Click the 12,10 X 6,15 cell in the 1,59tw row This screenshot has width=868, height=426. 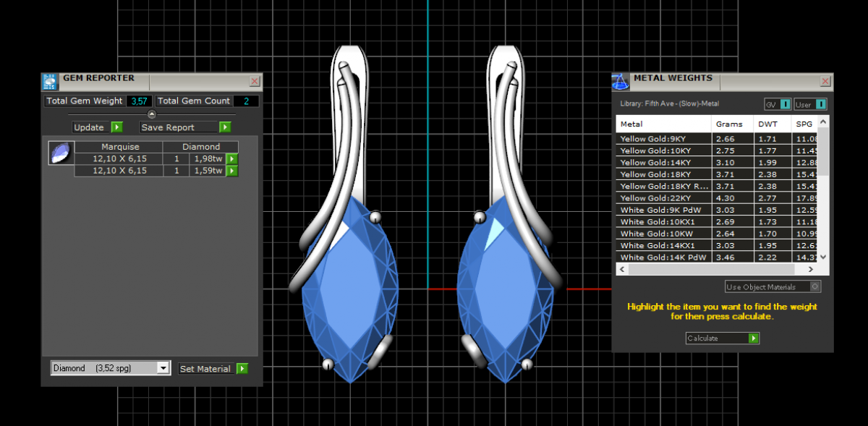pyautogui.click(x=120, y=171)
